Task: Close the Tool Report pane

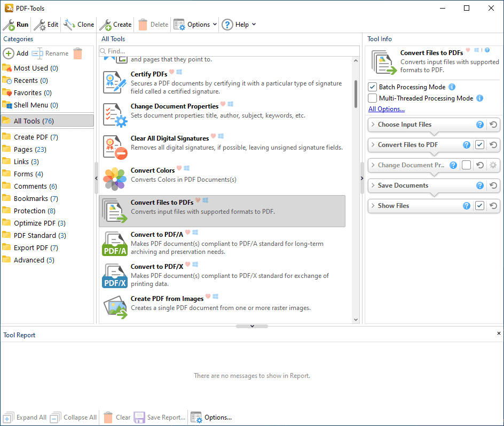Action: coord(499,334)
